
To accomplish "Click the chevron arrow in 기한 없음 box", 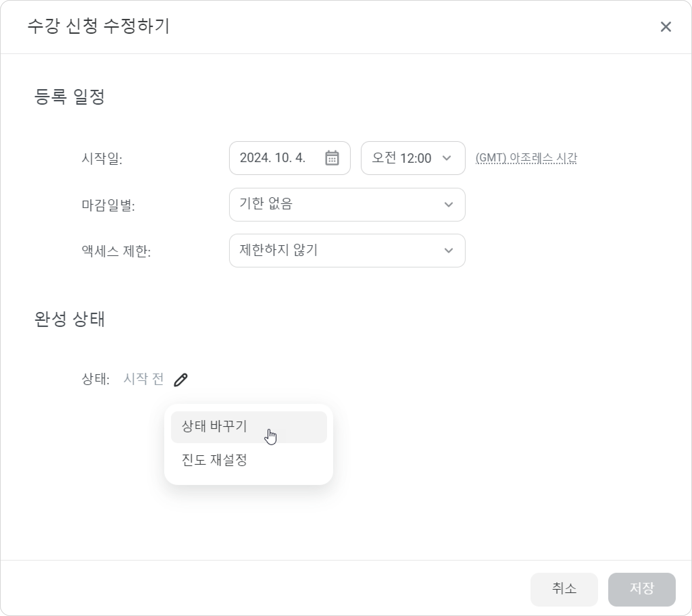I will (449, 204).
